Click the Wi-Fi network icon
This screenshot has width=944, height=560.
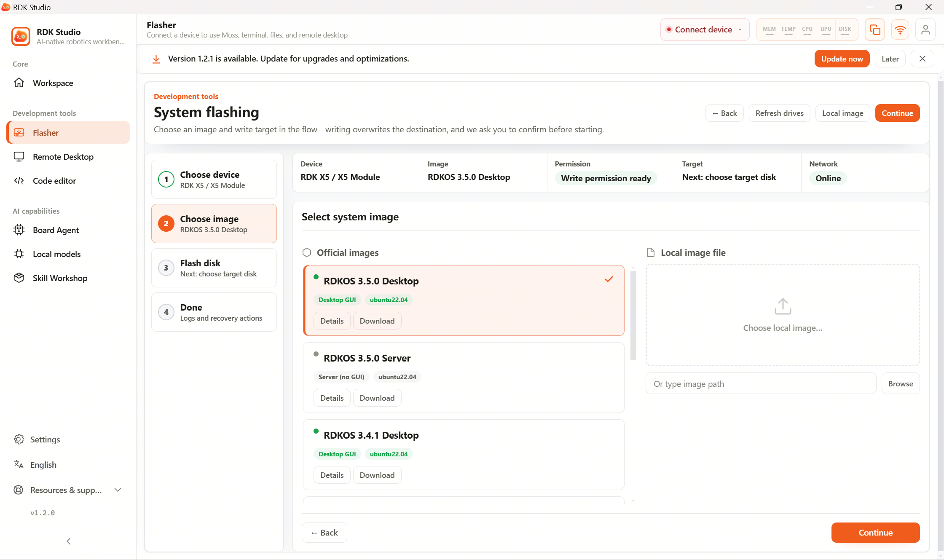tap(900, 29)
